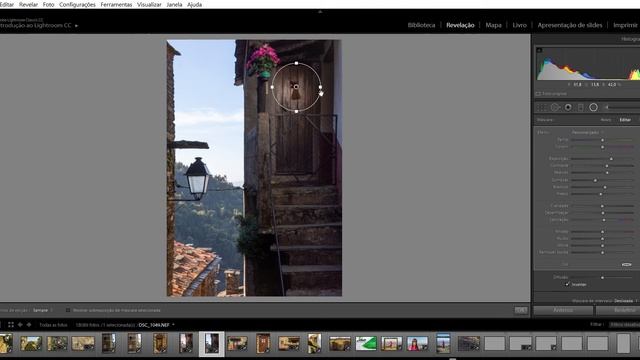Open the Cor color swatch
The image size is (640, 360).
click(x=627, y=264)
